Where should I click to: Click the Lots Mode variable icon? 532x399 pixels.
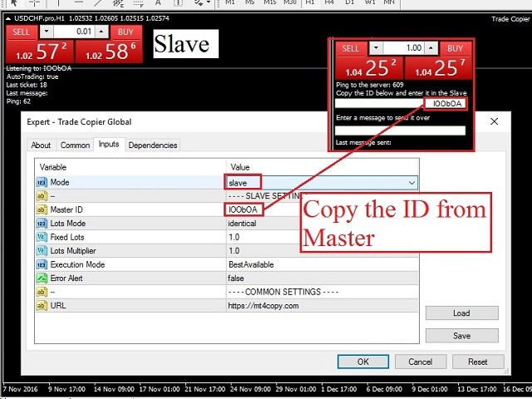42,224
